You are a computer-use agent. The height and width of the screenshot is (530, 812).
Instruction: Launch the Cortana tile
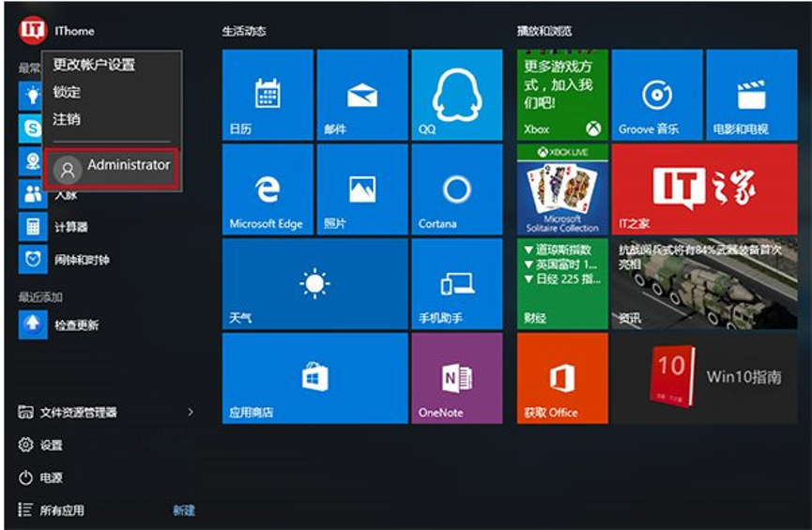point(456,189)
